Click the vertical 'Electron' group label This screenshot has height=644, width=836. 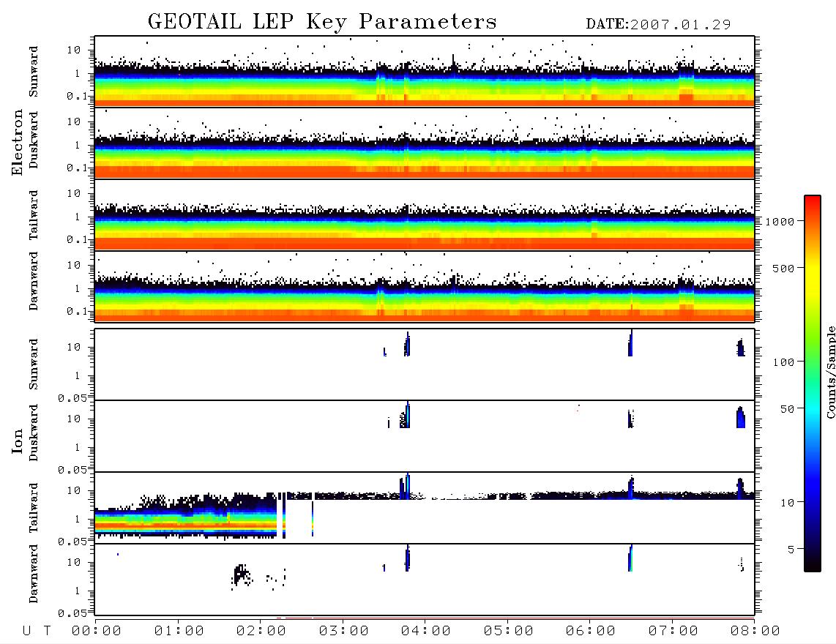click(x=18, y=142)
